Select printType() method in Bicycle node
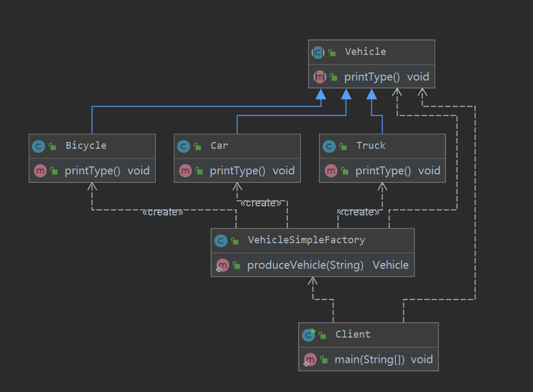The image size is (533, 392). [x=92, y=171]
